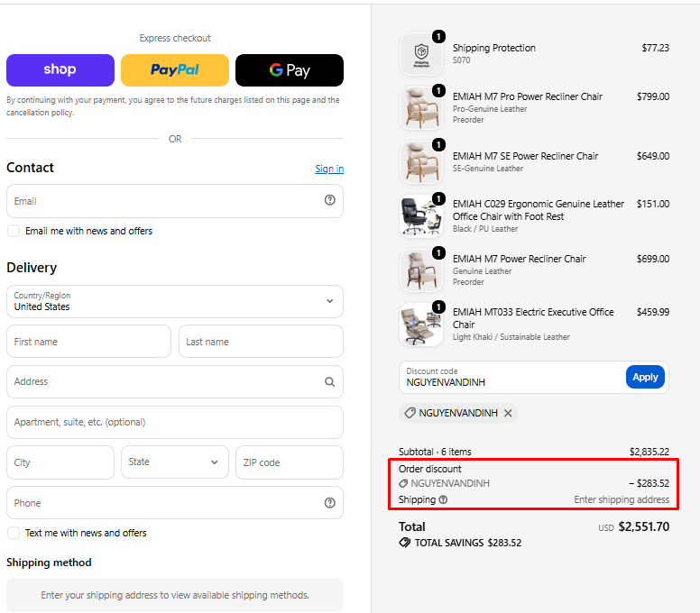Focus the Address input field

(x=175, y=382)
